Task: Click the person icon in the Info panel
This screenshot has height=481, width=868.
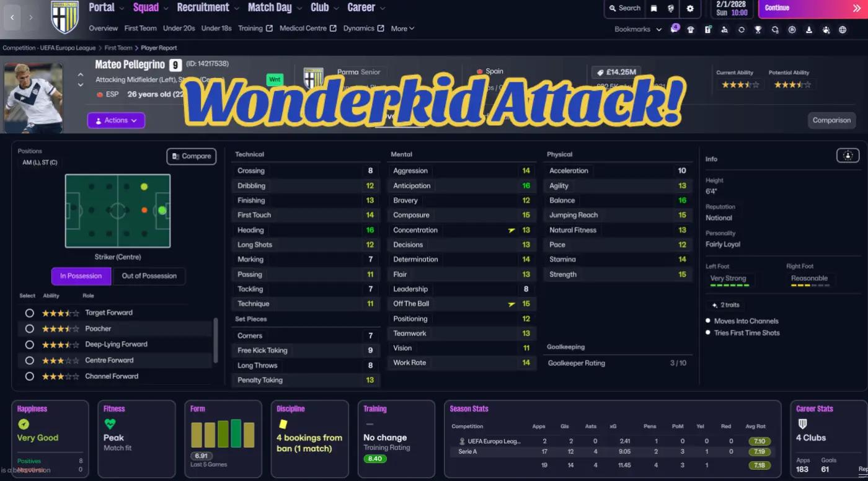Action: coord(848,156)
